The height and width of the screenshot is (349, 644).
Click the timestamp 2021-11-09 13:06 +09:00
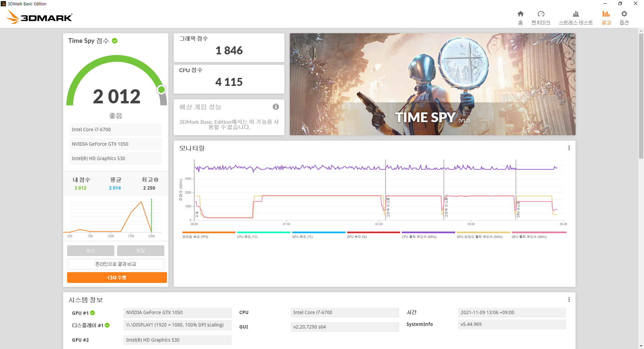[512, 312]
